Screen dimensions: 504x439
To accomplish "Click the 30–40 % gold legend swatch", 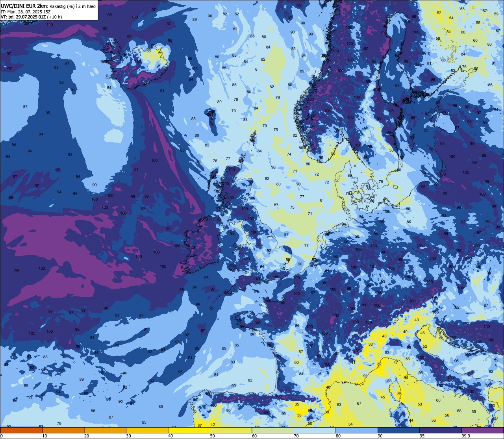I will (147, 430).
